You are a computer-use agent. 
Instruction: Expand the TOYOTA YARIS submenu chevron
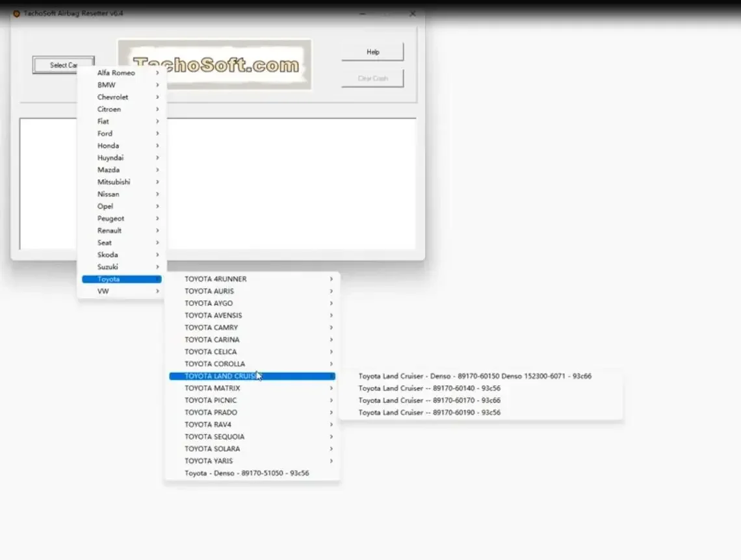[x=331, y=461]
